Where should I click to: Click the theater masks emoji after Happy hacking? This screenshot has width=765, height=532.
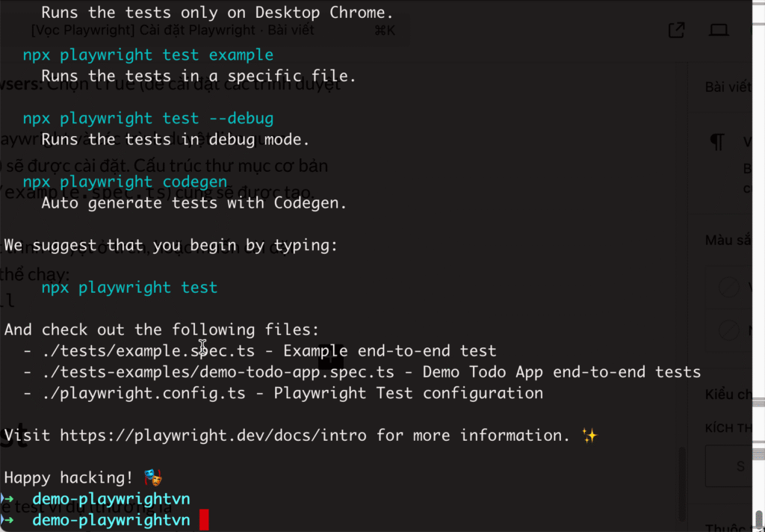click(x=153, y=477)
